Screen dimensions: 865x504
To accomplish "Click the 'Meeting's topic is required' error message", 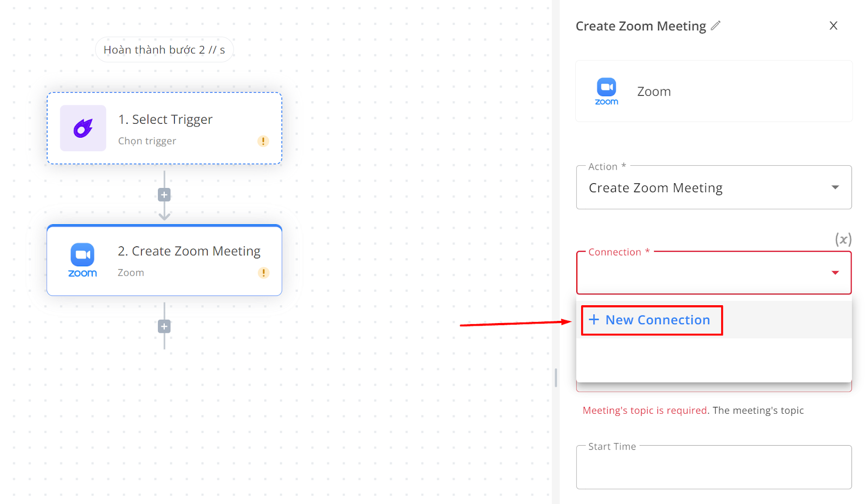I will (x=645, y=411).
